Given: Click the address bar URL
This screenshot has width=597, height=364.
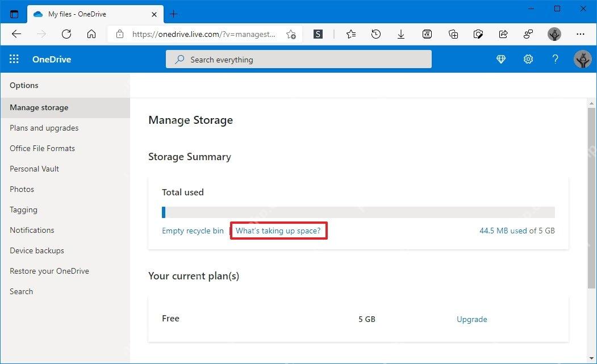Looking at the screenshot, I should [x=204, y=34].
